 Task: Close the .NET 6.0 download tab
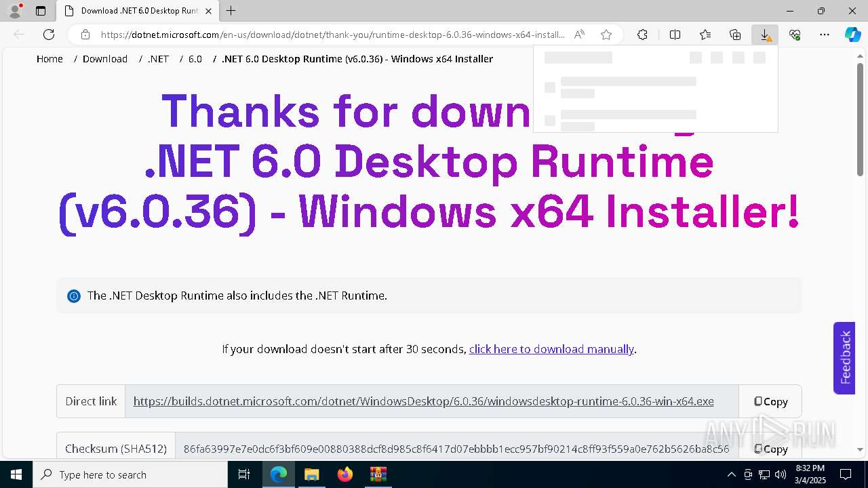(x=209, y=11)
